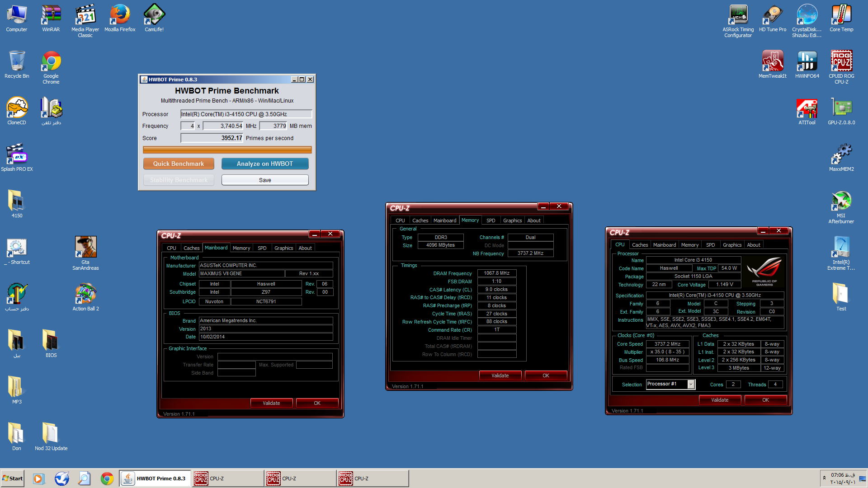Open the CloneCD desktop icon
This screenshot has width=868, height=488.
tap(17, 111)
